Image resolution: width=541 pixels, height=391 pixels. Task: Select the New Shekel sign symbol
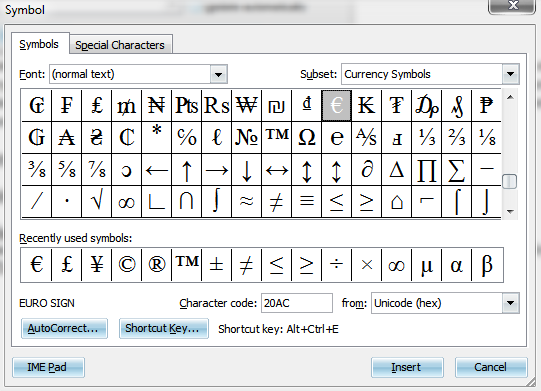coord(276,105)
